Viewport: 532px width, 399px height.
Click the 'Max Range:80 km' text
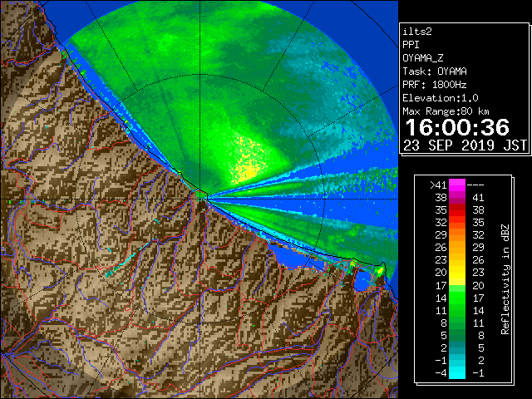[446, 111]
